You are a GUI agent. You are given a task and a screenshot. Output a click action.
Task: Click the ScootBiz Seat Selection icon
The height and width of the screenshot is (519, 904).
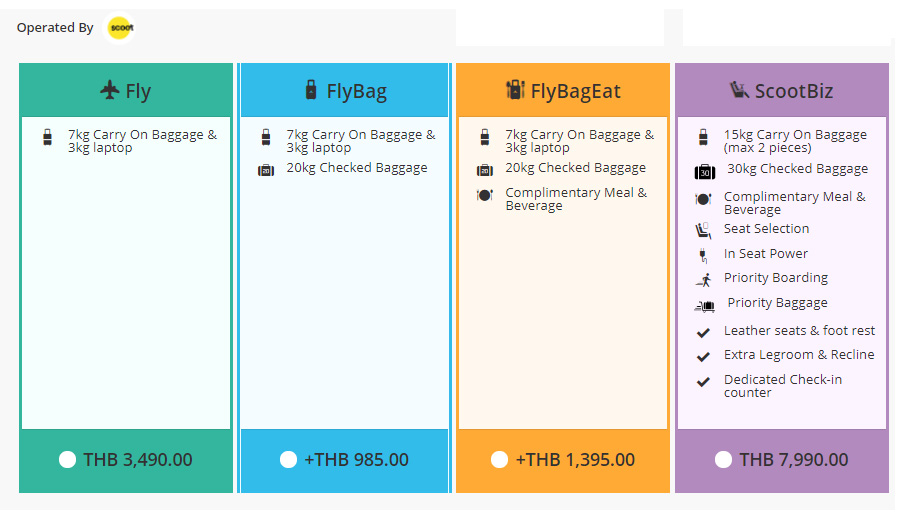[703, 230]
